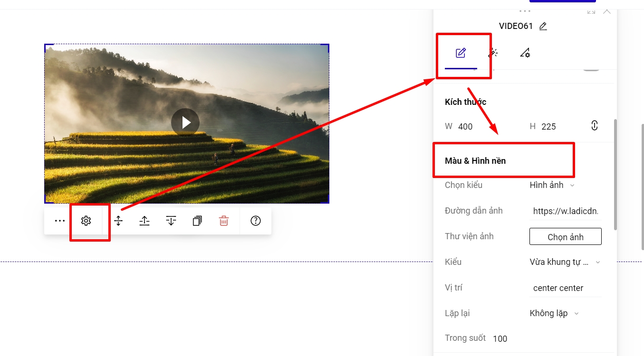644x356 pixels.
Task: Delete the video with red trash icon
Action: click(x=224, y=221)
